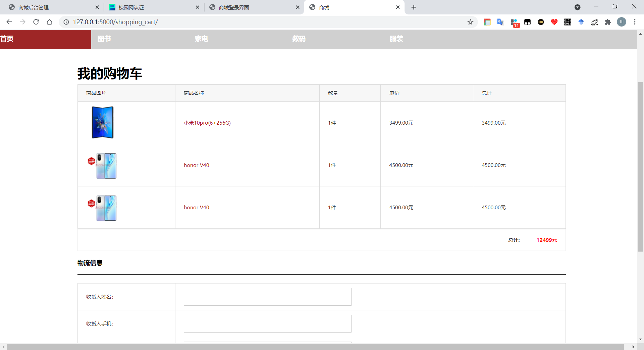Open Chrome's three-dot options menu
Screen dimensions: 644x350
tap(635, 22)
